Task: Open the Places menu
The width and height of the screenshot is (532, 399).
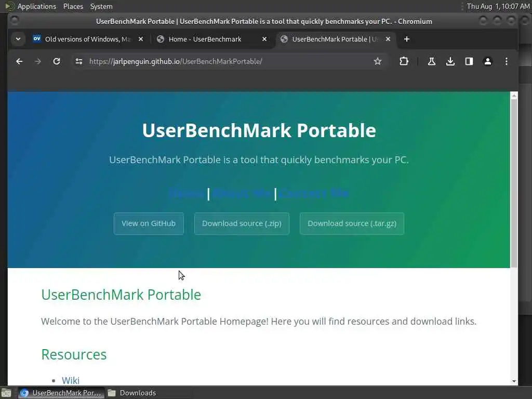Action: coord(73,6)
